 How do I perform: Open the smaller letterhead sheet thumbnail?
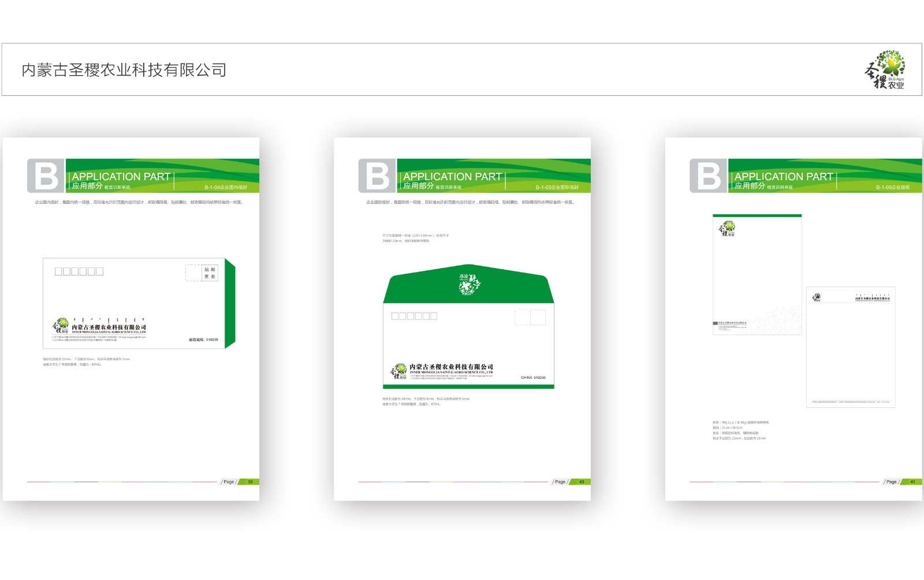click(x=851, y=347)
